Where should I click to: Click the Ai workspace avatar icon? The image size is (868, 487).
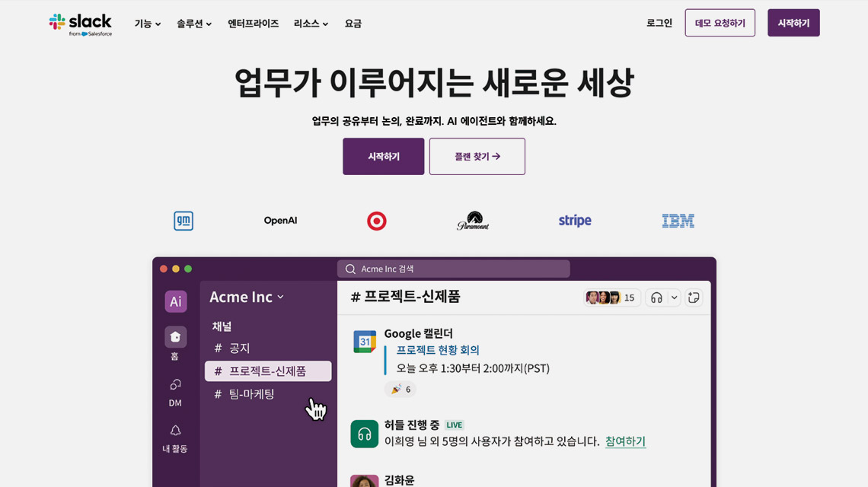point(175,301)
